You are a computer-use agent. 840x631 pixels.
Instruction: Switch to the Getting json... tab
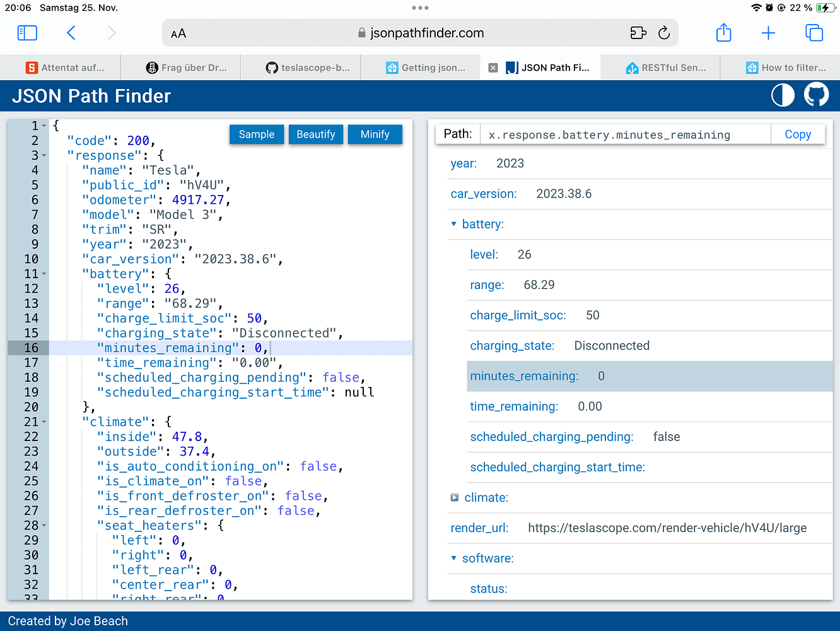point(420,67)
